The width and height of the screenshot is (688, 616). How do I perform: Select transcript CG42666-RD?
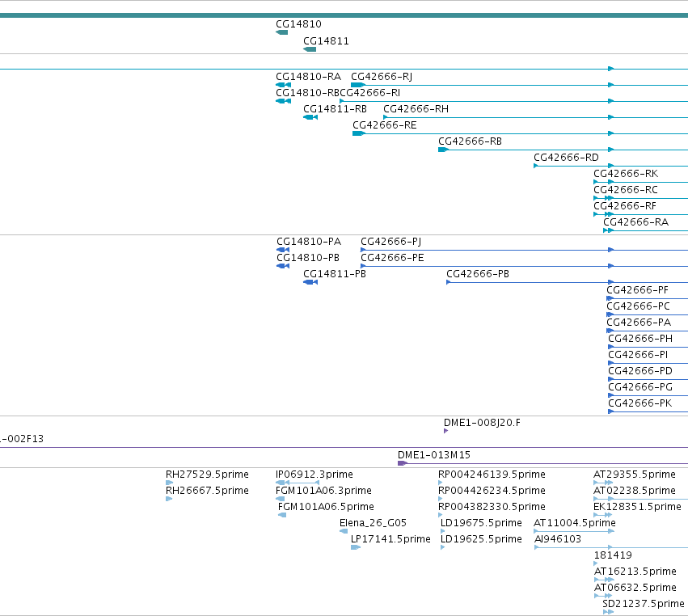566,158
